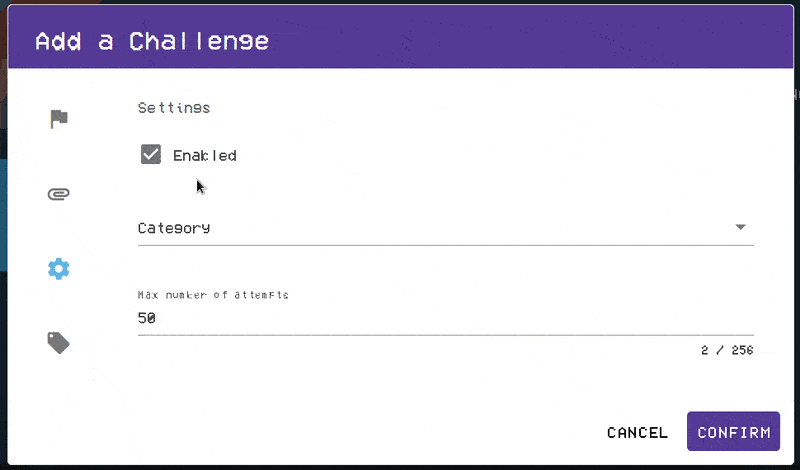The width and height of the screenshot is (800, 470).
Task: Click the Confirm button
Action: [x=733, y=432]
